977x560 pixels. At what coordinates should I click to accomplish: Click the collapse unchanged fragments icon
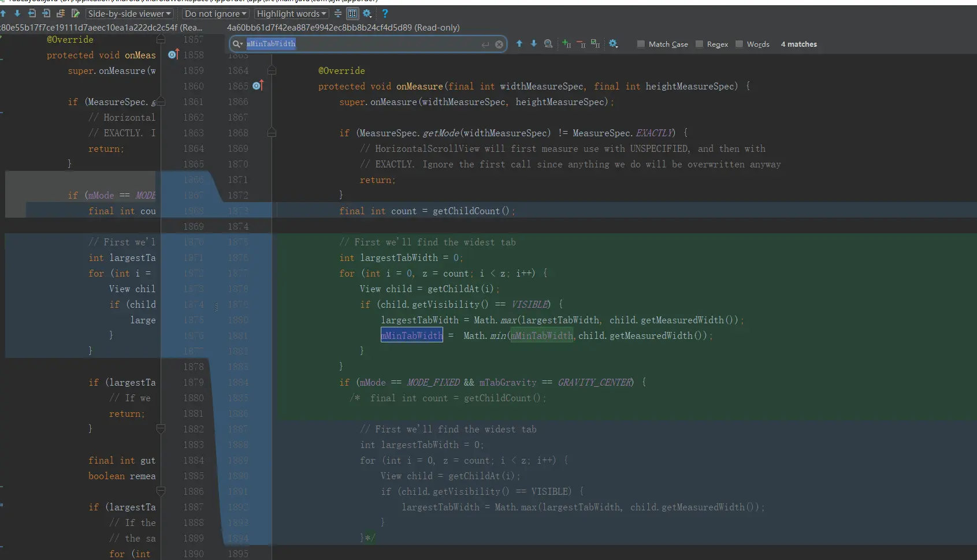338,13
